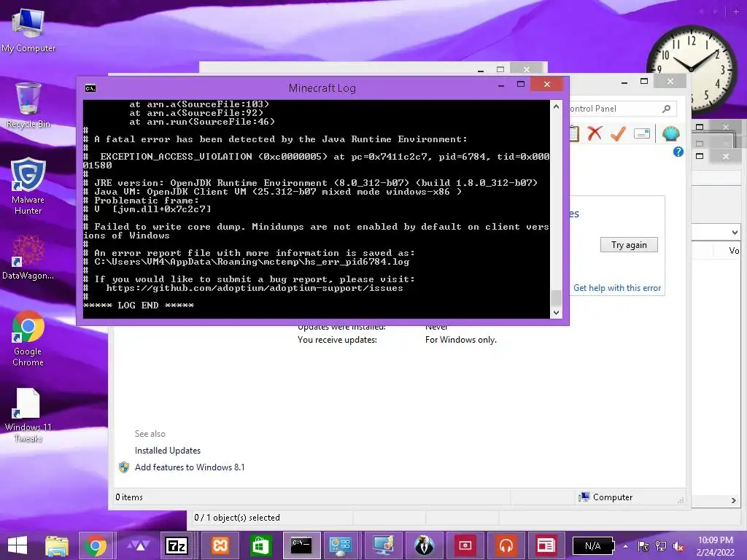The width and height of the screenshot is (747, 560).
Task: Click the clipboard paste toolbar icon
Action: coord(574,134)
